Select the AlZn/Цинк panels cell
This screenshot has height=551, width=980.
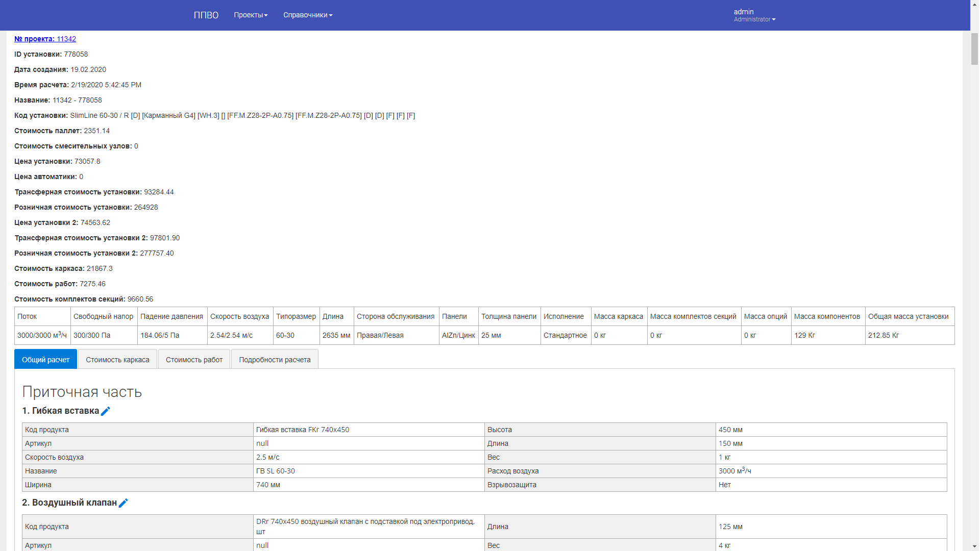click(x=458, y=335)
